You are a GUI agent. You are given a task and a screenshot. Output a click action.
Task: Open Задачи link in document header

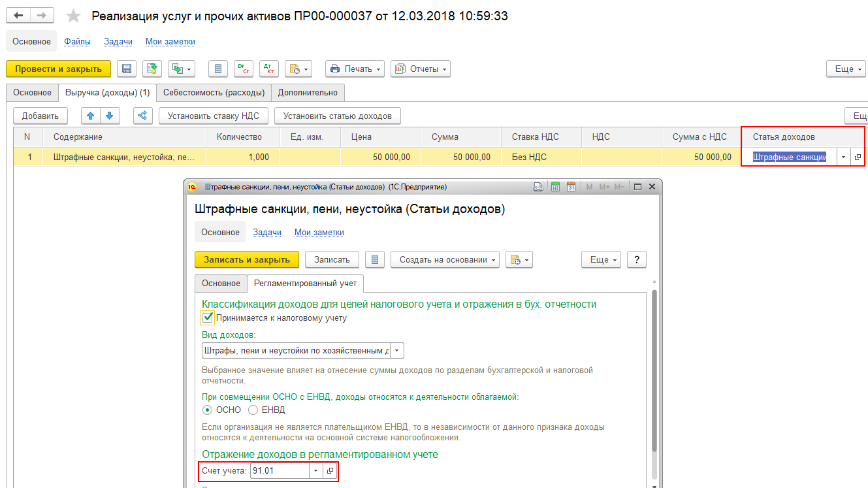click(x=118, y=41)
